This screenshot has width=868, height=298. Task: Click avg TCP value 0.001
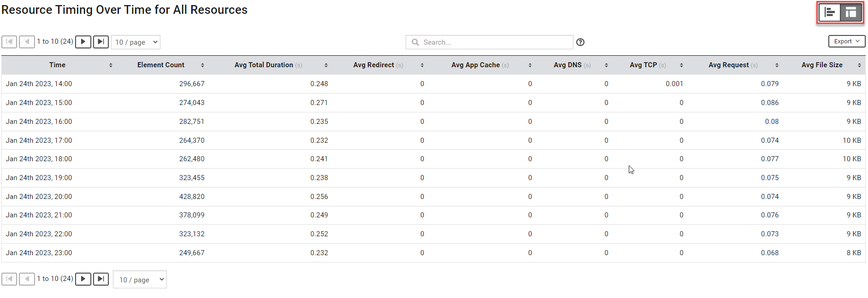point(674,84)
